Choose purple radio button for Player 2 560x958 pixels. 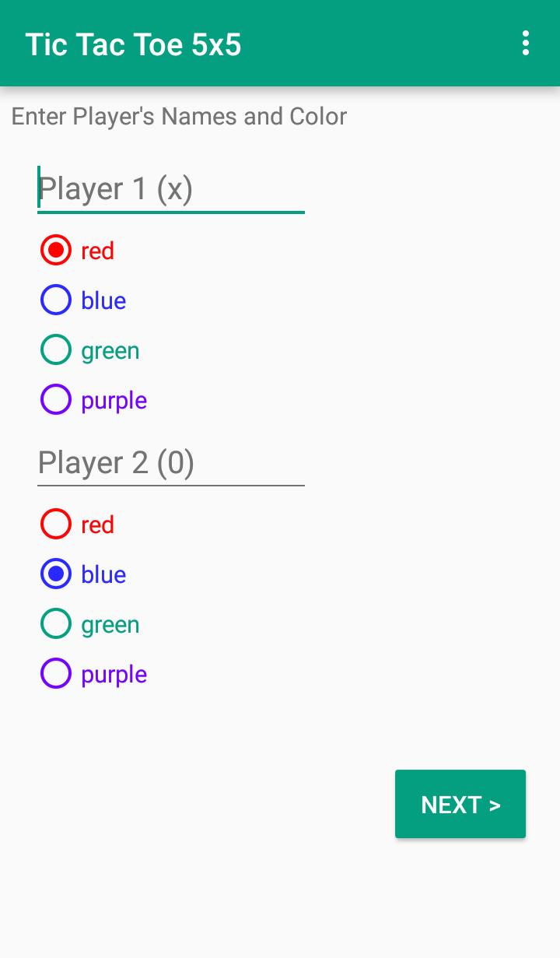tap(56, 674)
